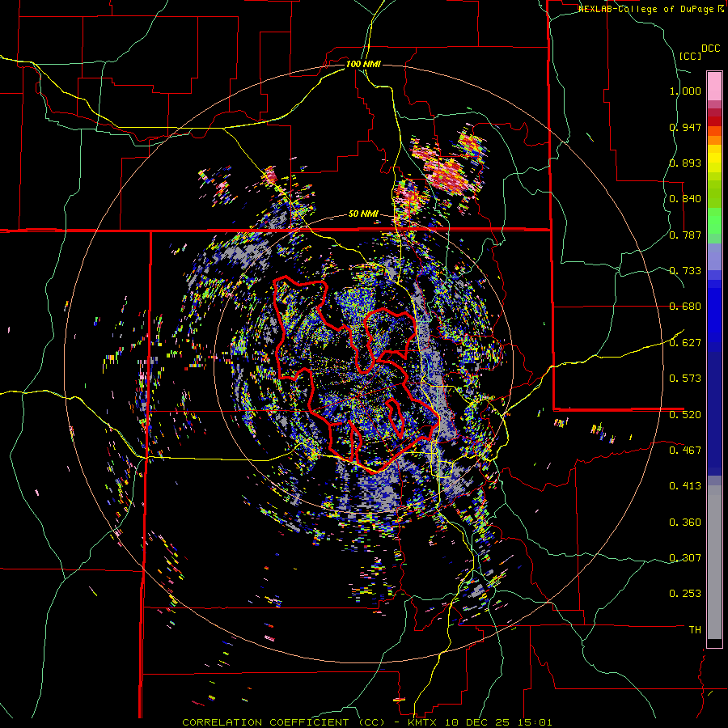
Task: Click the 0.520 color scale value
Action: (x=685, y=415)
